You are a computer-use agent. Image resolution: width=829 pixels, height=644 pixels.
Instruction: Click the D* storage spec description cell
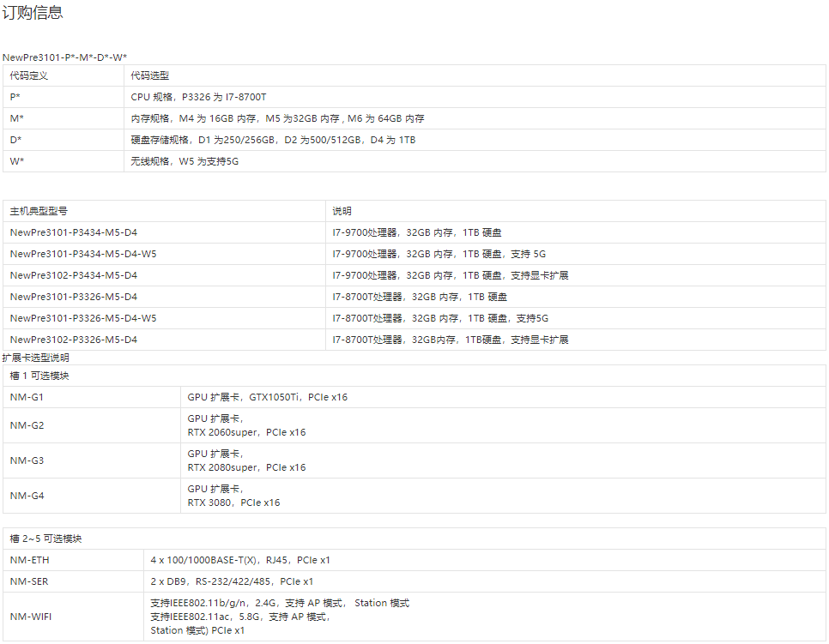(273, 140)
